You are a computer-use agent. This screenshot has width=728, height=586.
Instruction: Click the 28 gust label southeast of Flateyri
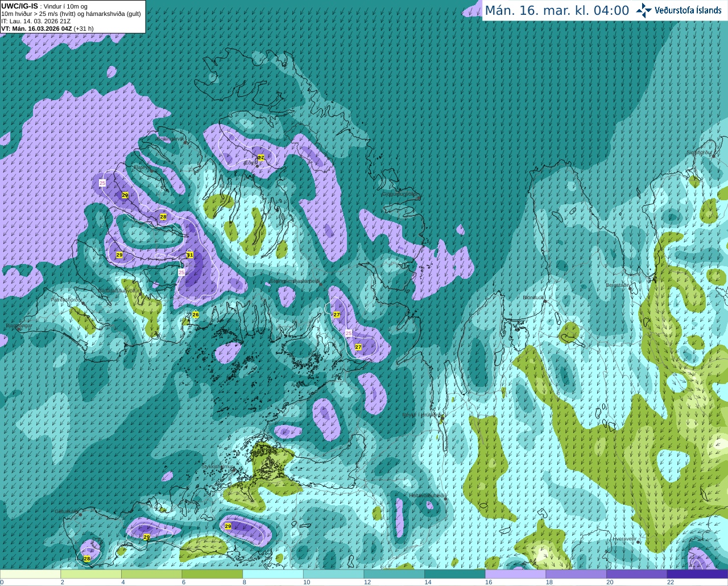pos(163,217)
